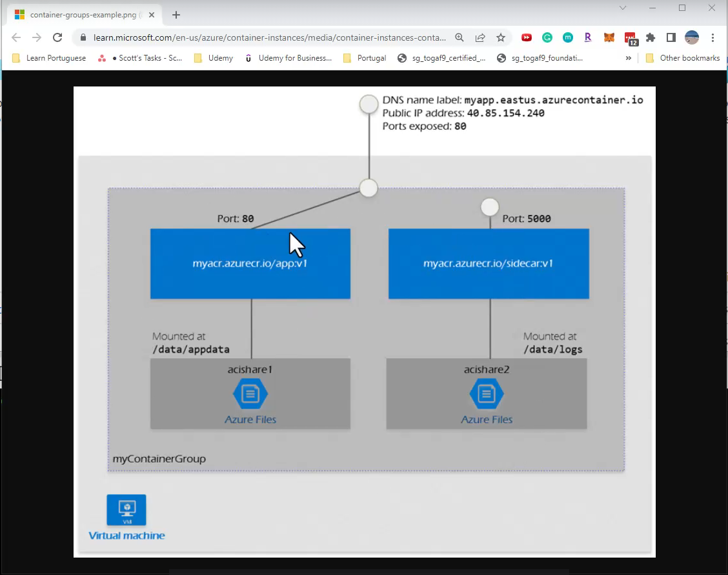
Task: Click the 'myContainerGroup' label
Action: (x=159, y=459)
